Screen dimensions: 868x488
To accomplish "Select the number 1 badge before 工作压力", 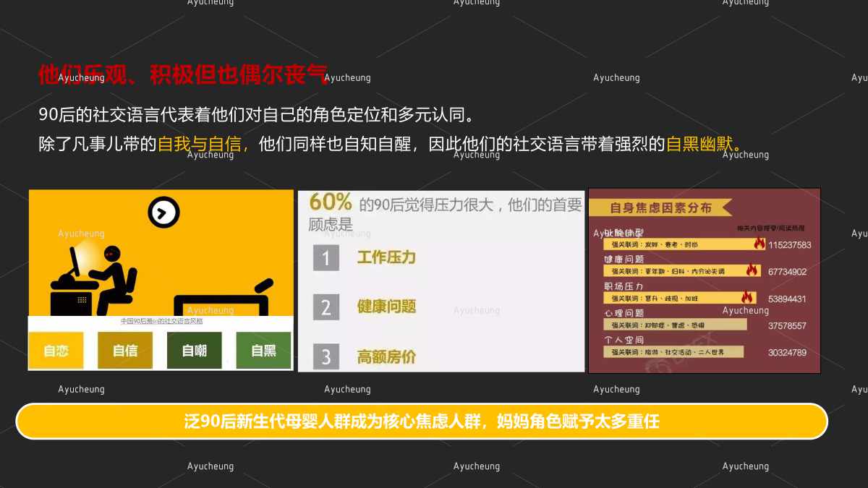I will [x=325, y=258].
